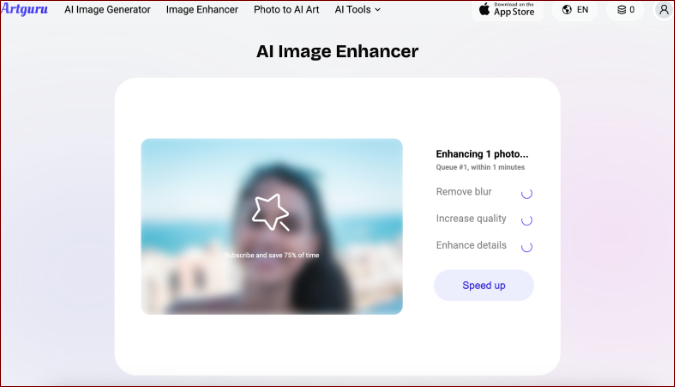675x387 pixels.
Task: Click the globe language icon
Action: pos(567,9)
